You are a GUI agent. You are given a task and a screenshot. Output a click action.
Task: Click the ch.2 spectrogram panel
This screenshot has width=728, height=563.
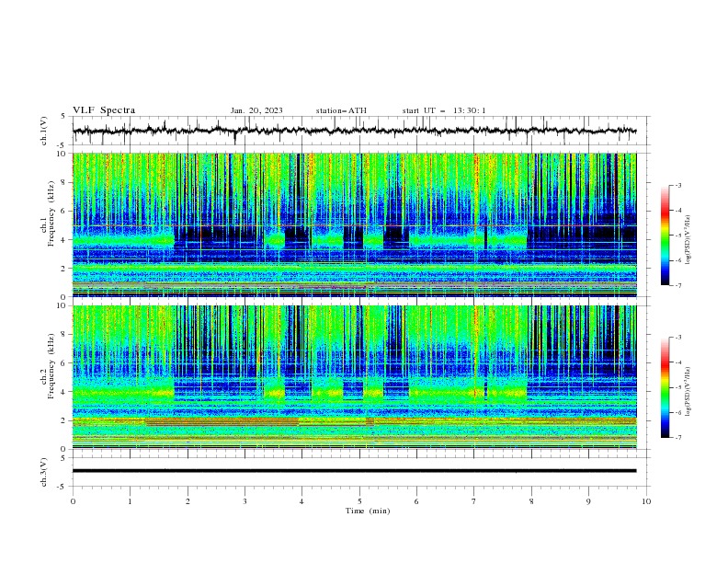355,377
